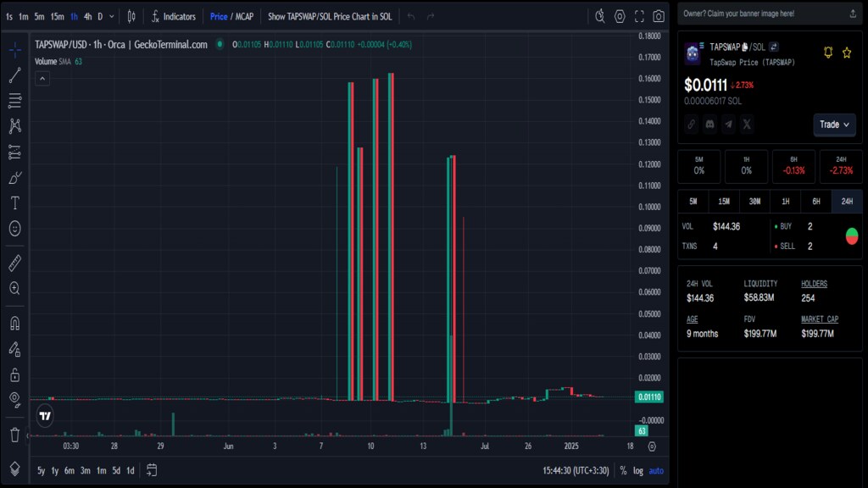Copy the TAPSWAP token address
Screen dimensions: 868x488
[x=744, y=47]
